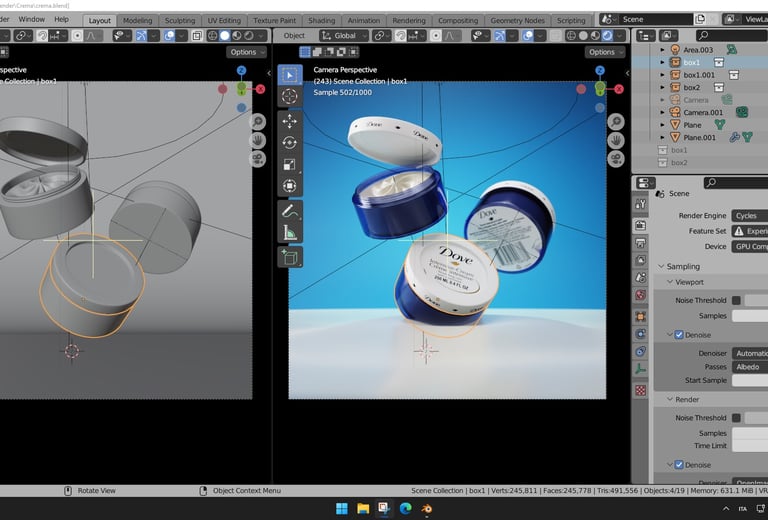Screen dimensions: 768x520
Task: Select the Scale tool
Action: 289,164
